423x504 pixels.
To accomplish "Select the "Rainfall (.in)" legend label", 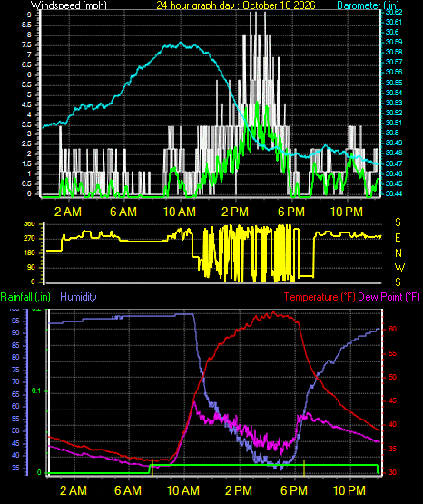I will [25, 297].
